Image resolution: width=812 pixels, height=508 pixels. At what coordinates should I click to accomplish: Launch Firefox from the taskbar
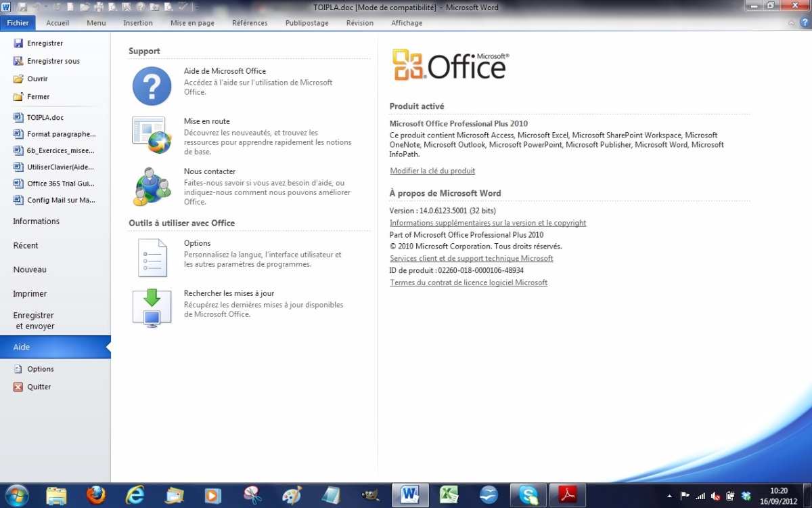coord(96,495)
